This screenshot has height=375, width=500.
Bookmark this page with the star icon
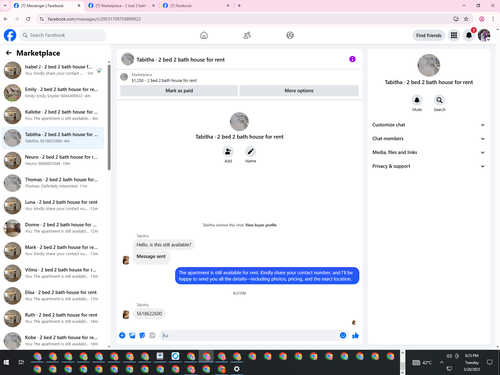click(x=466, y=19)
